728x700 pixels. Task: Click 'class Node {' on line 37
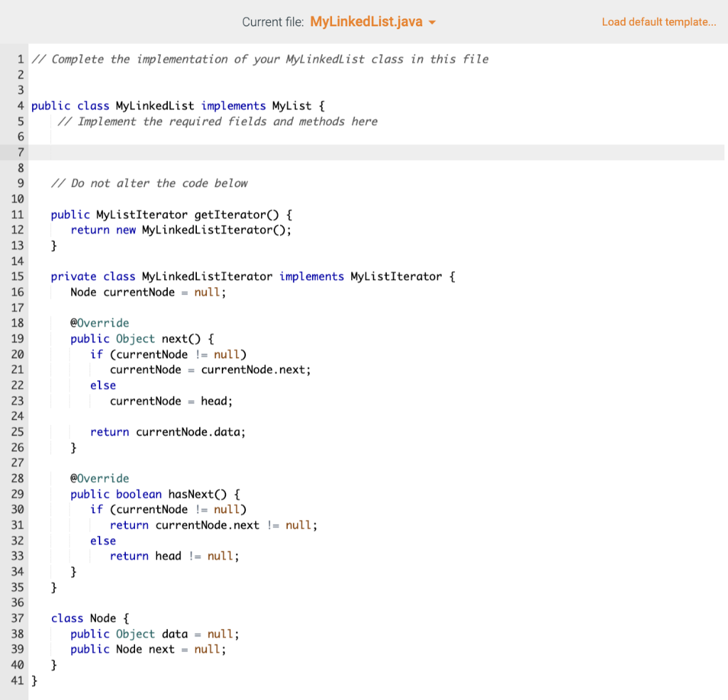(x=90, y=618)
